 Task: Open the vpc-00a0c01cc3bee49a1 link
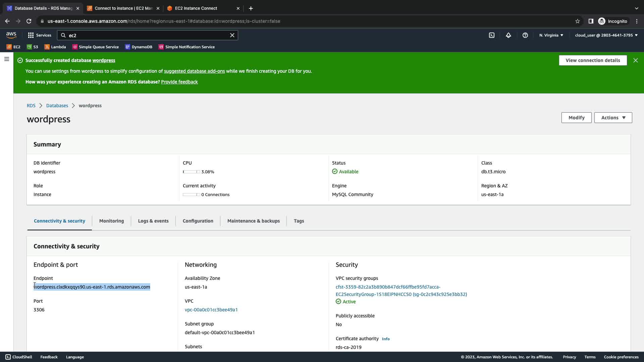pyautogui.click(x=211, y=310)
